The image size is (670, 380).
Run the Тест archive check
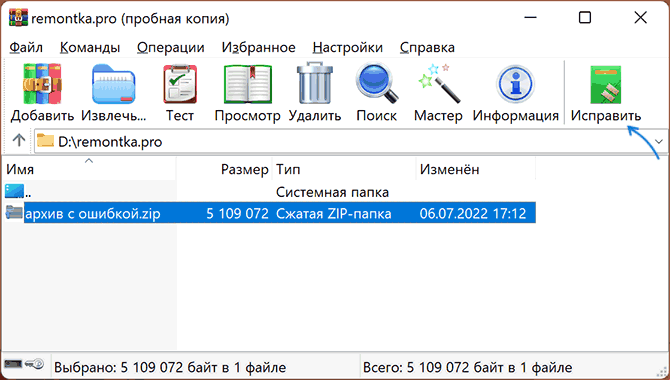pyautogui.click(x=180, y=84)
